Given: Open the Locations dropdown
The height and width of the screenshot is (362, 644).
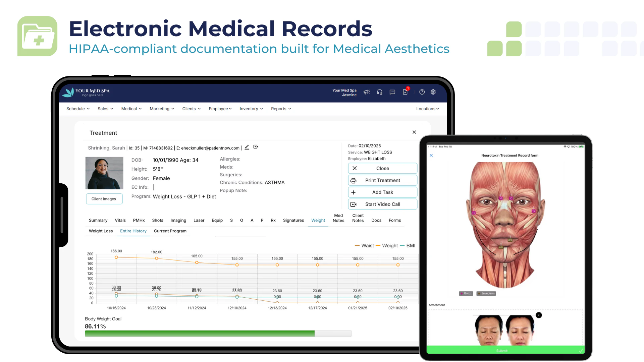Looking at the screenshot, I should pyautogui.click(x=427, y=109).
